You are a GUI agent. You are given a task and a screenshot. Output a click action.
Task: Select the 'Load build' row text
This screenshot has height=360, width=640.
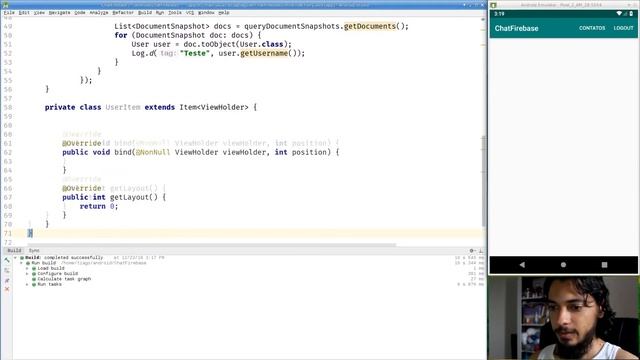pyautogui.click(x=51, y=269)
